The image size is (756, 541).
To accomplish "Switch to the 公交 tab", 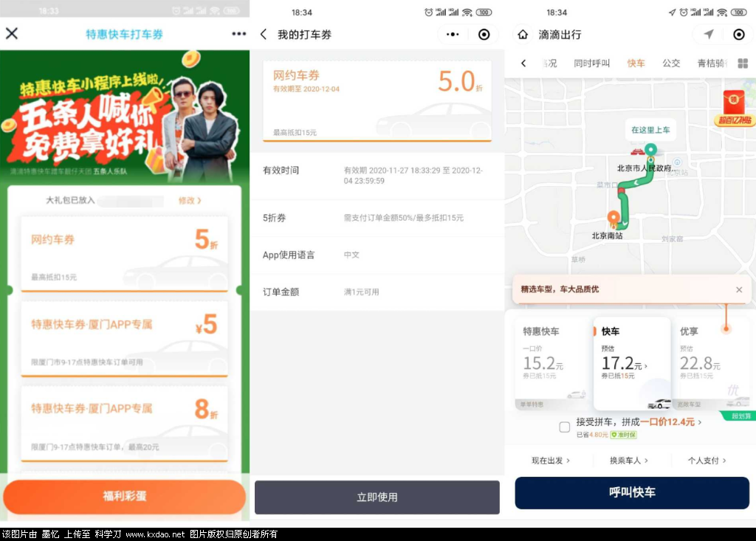I will [x=671, y=63].
